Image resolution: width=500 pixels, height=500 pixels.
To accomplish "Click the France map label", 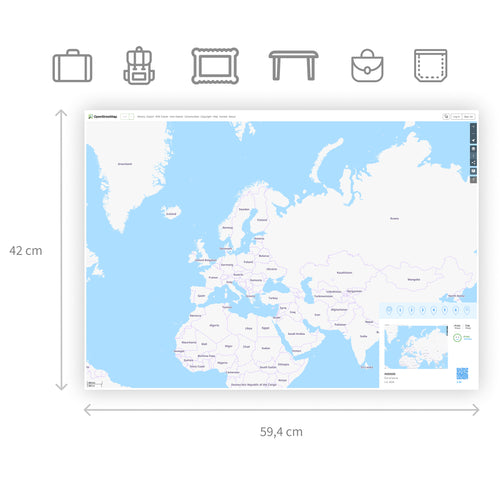I will click(x=213, y=277).
